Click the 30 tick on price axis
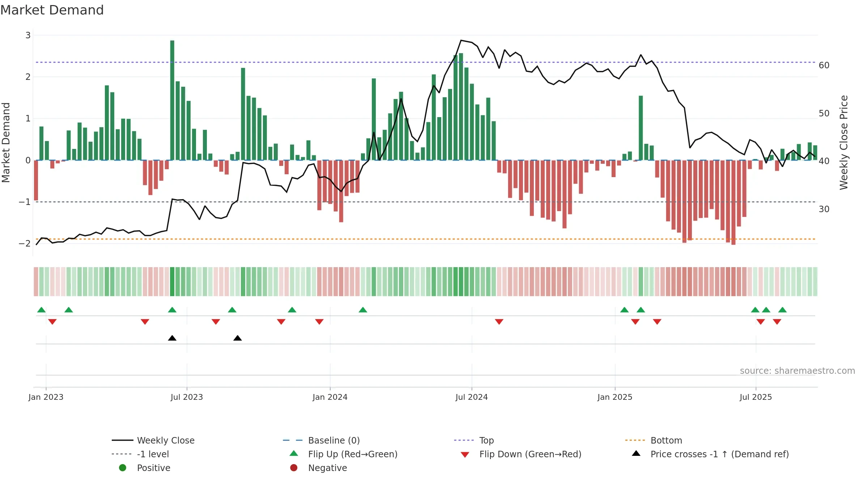This screenshot has height=488, width=868. click(x=824, y=209)
